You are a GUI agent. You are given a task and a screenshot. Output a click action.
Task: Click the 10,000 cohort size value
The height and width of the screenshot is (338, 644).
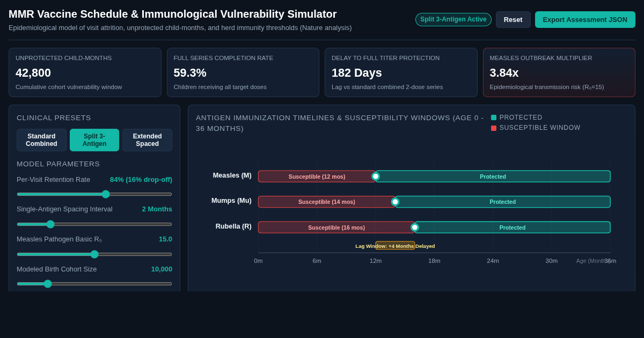tap(162, 269)
